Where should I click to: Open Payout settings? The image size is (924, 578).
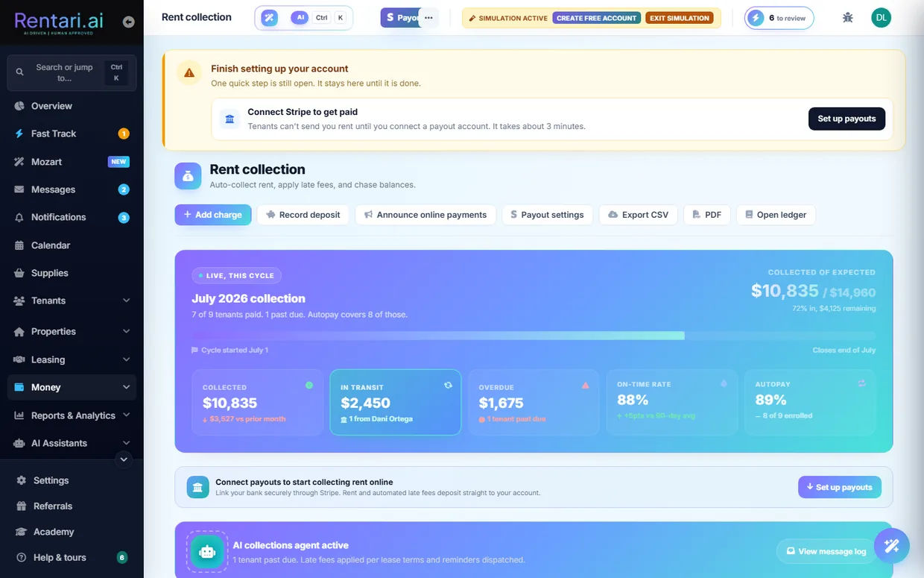(548, 215)
